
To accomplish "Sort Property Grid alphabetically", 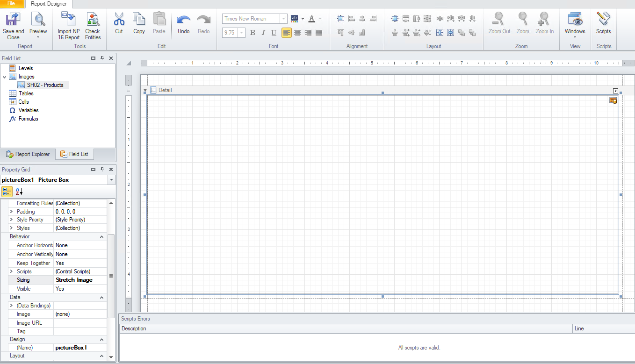I will click(x=19, y=191).
